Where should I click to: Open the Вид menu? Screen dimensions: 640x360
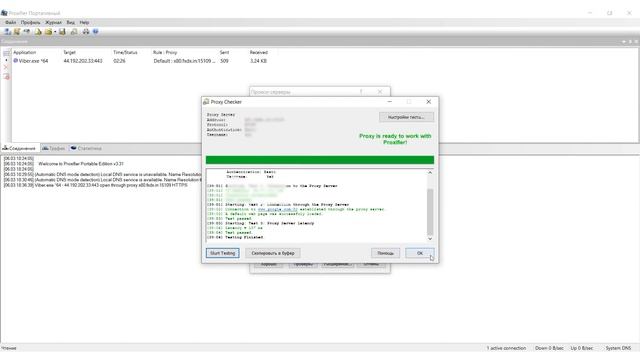[x=71, y=22]
